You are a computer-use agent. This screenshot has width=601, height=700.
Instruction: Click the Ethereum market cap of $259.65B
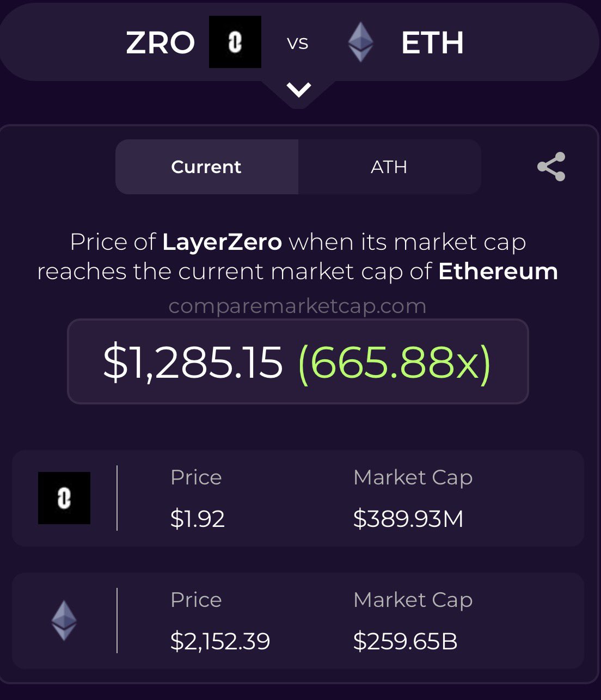[x=406, y=641]
